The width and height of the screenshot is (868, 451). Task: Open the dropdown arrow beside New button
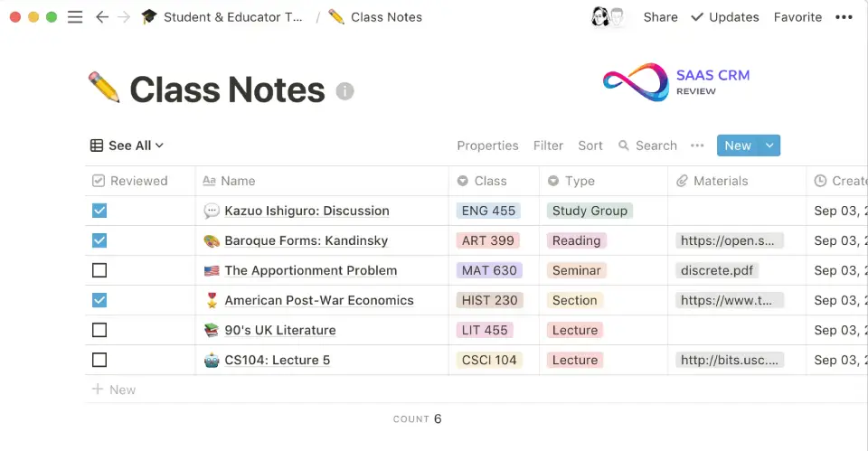tap(769, 146)
